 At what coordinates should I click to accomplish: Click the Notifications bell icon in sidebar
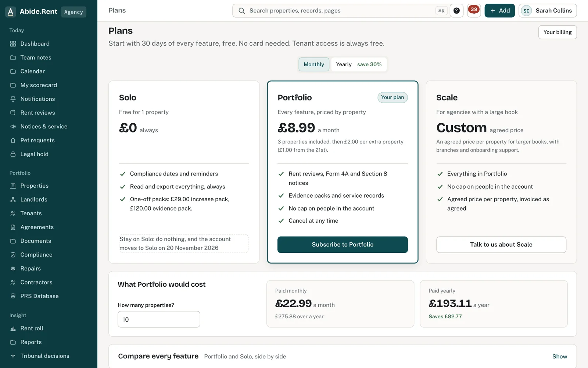pos(13,99)
